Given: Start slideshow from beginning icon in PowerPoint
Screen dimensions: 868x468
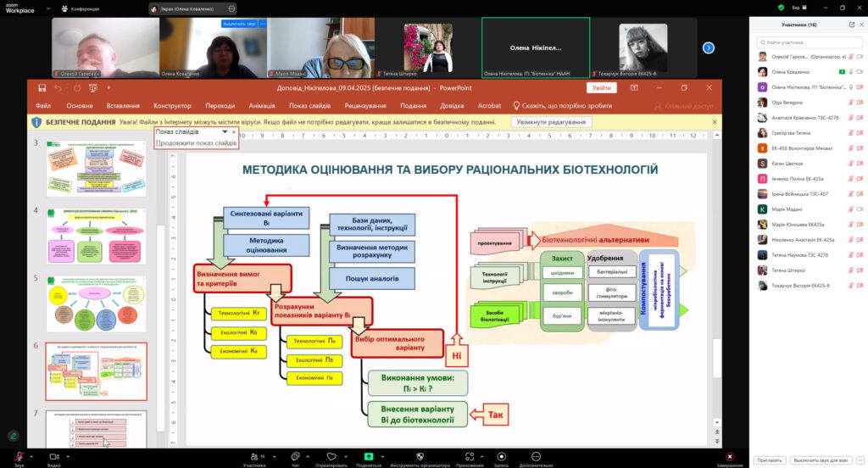Looking at the screenshot, I should [93, 88].
